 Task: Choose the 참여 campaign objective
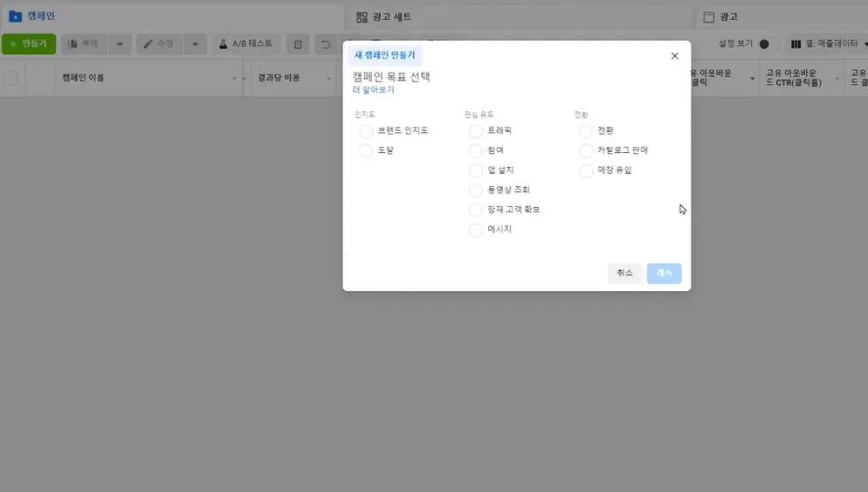coord(475,150)
